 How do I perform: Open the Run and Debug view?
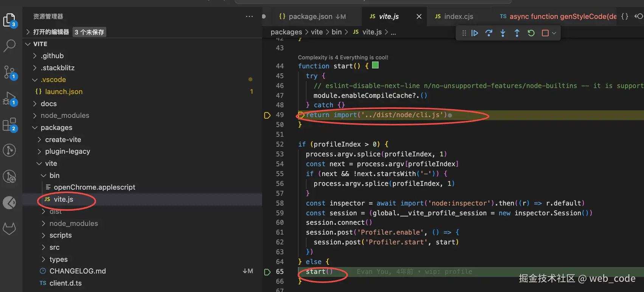(x=9, y=98)
